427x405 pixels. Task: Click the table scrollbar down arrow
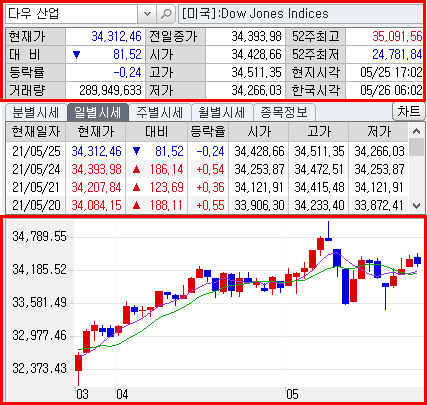click(x=416, y=205)
